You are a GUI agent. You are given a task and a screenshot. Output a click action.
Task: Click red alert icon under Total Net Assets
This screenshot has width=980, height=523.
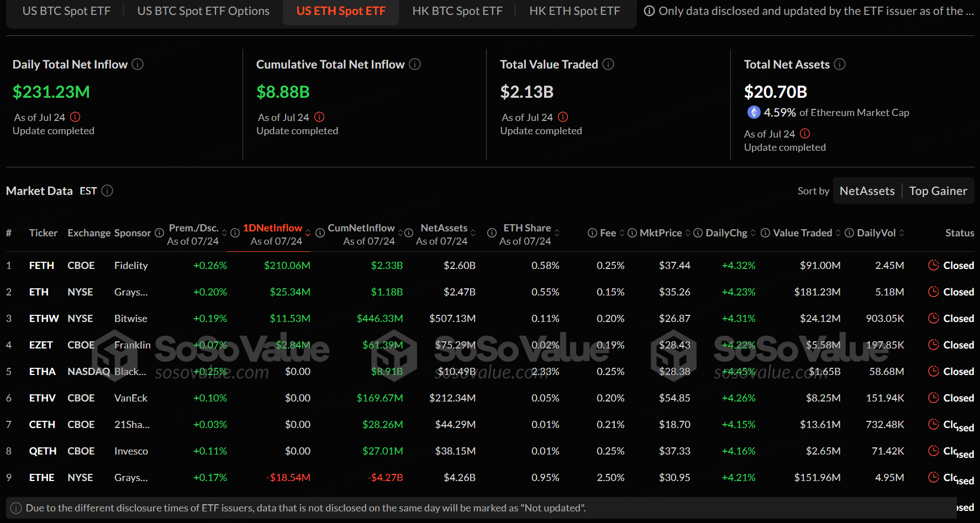tap(805, 134)
